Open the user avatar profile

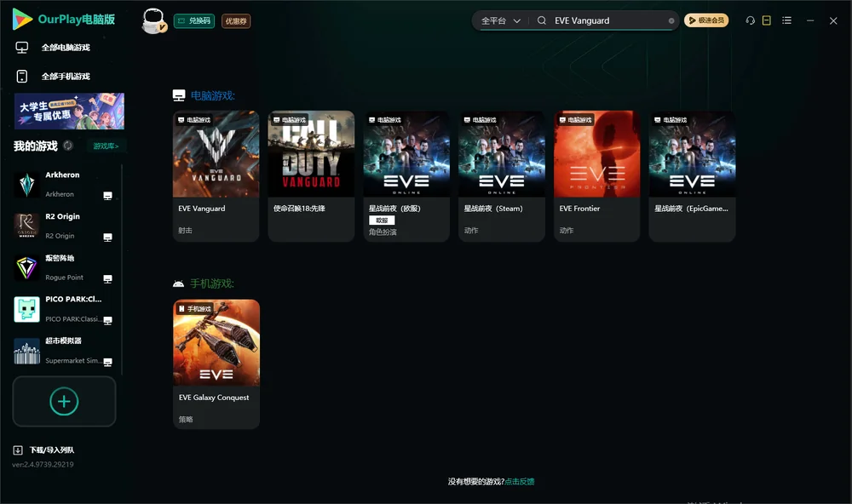click(x=154, y=20)
